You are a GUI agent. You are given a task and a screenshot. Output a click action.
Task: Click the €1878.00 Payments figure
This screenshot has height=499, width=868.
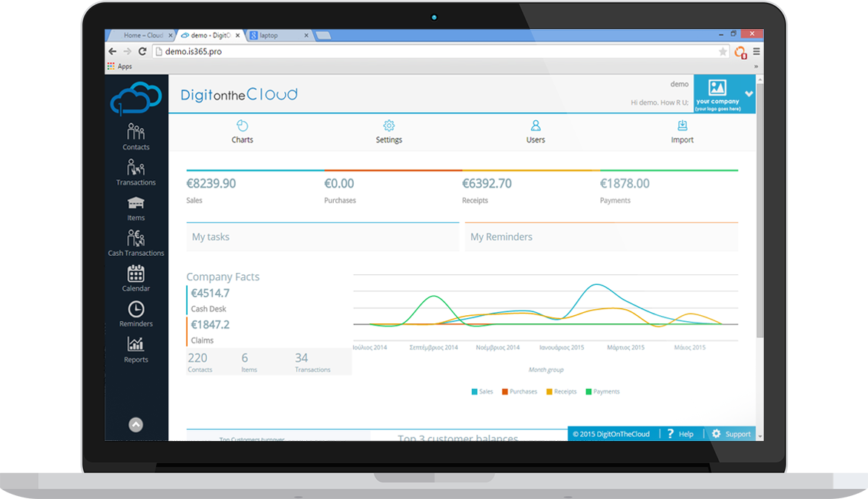coord(625,183)
